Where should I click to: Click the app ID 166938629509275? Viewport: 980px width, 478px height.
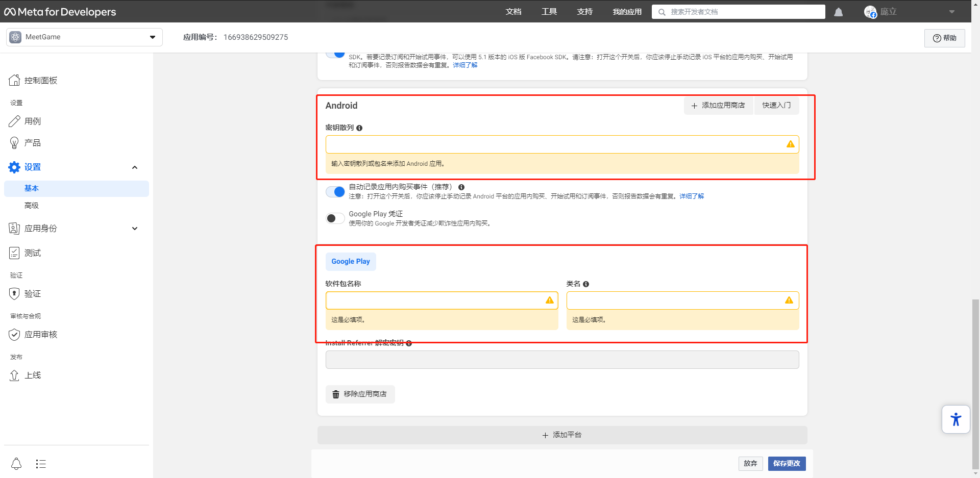click(x=256, y=37)
